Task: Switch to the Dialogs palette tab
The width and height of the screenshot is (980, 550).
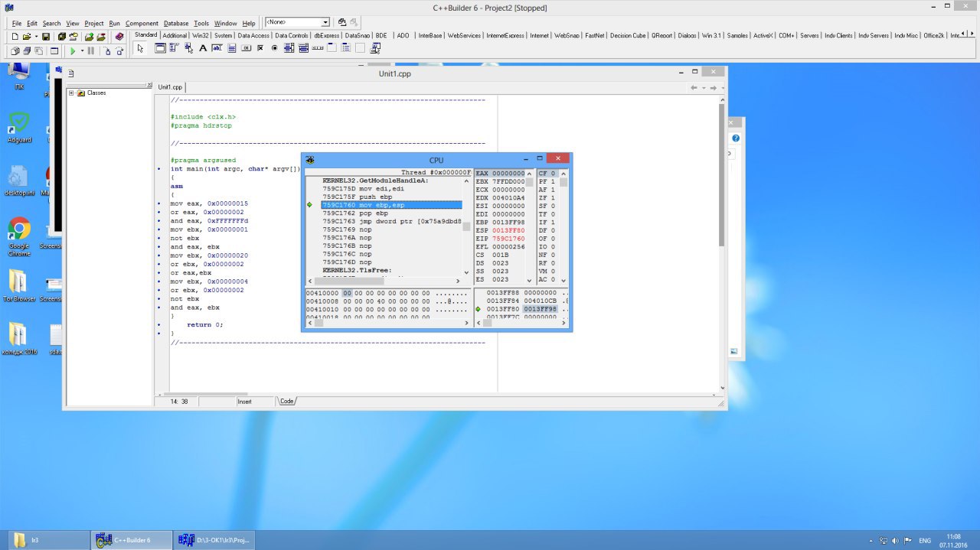Action: 687,35
